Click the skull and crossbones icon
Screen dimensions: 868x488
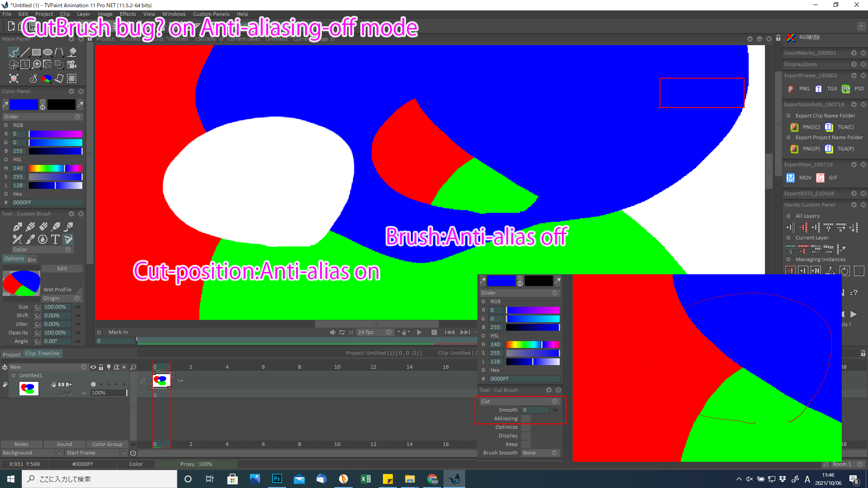14,78
